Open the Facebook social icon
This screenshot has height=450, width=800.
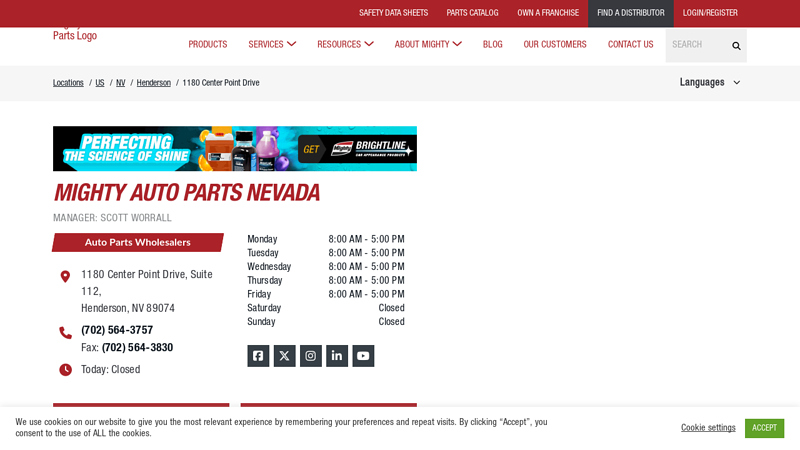pyautogui.click(x=258, y=356)
